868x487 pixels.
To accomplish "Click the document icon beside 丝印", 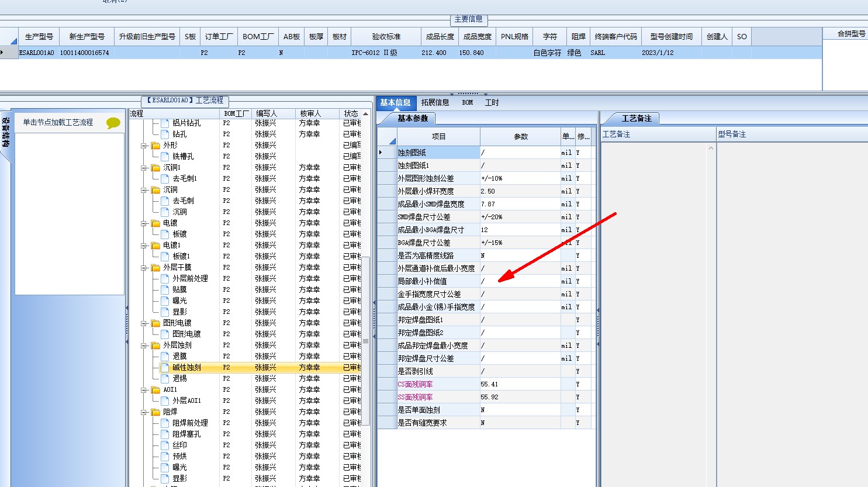I will tap(165, 445).
